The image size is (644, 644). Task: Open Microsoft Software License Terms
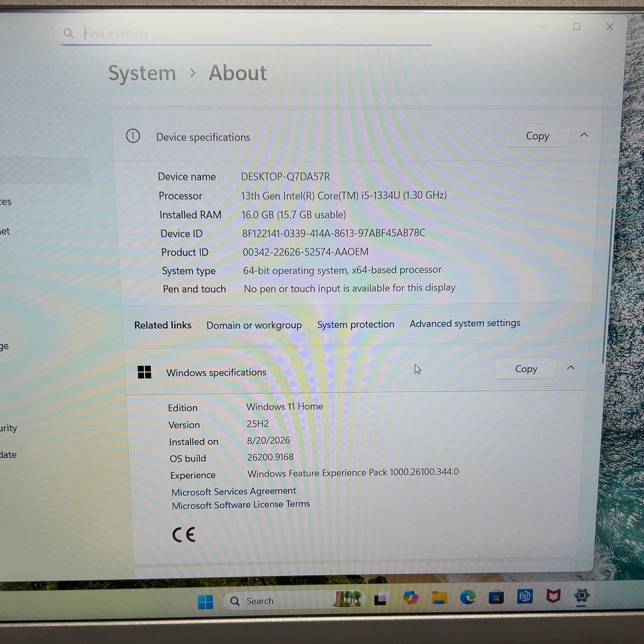coord(241,505)
